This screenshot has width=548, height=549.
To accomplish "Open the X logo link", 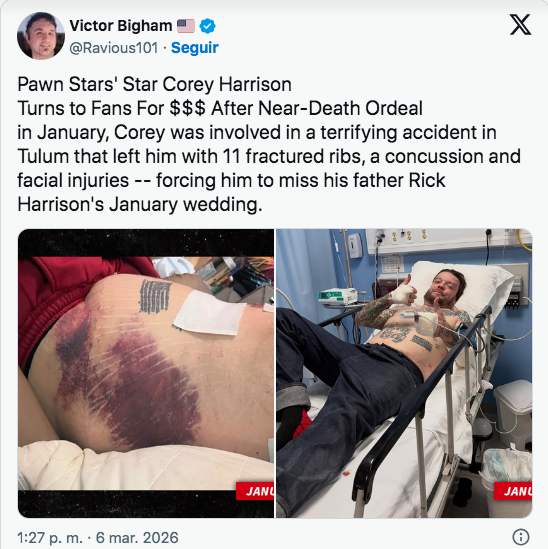I will point(520,25).
